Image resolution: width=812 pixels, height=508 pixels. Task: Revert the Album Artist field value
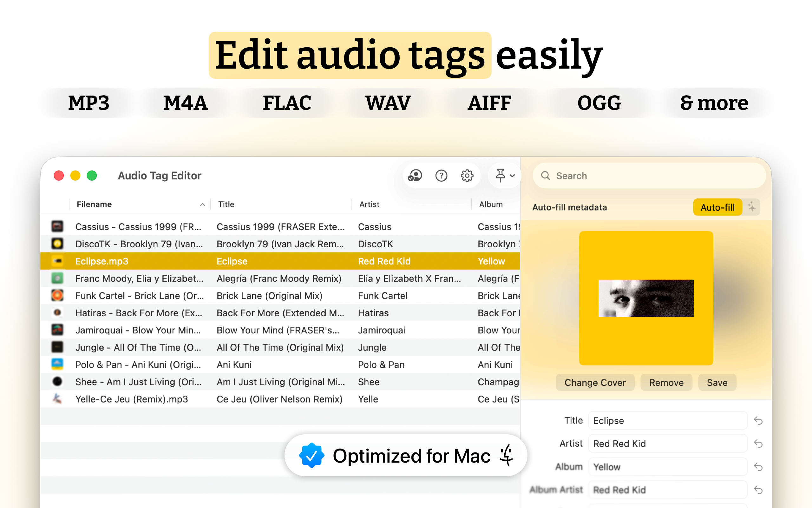pyautogui.click(x=758, y=490)
